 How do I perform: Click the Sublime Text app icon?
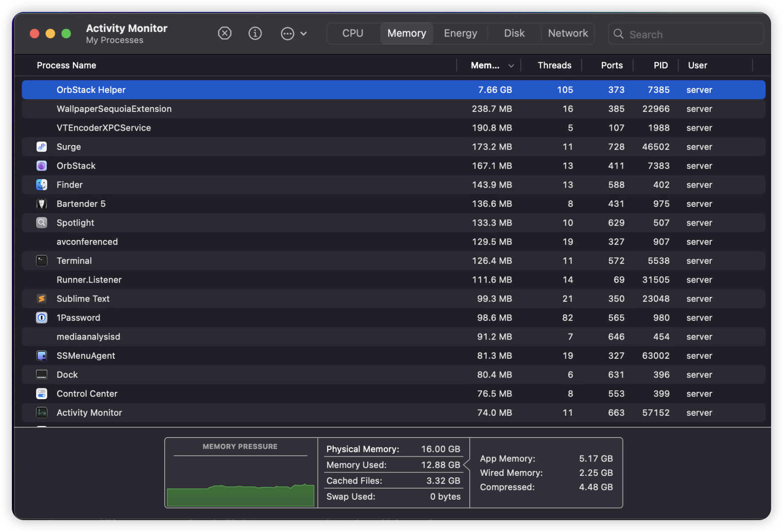pos(42,299)
